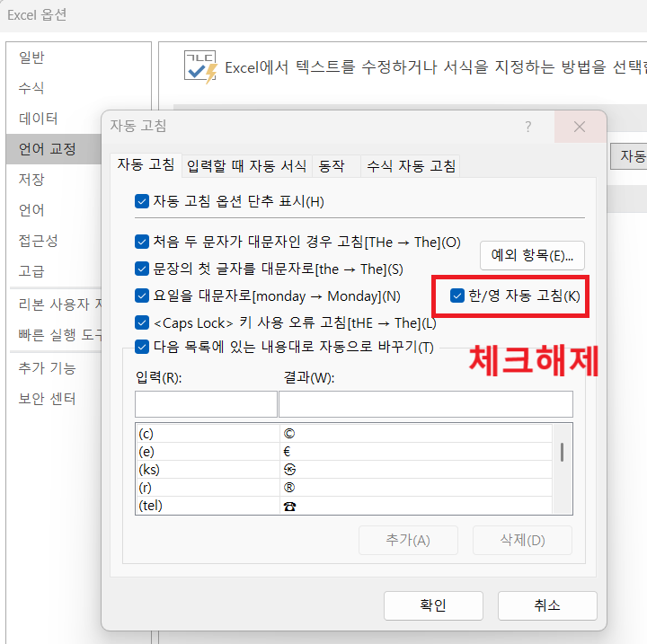
Task: Select the (ks) entry row
Action: tap(343, 470)
